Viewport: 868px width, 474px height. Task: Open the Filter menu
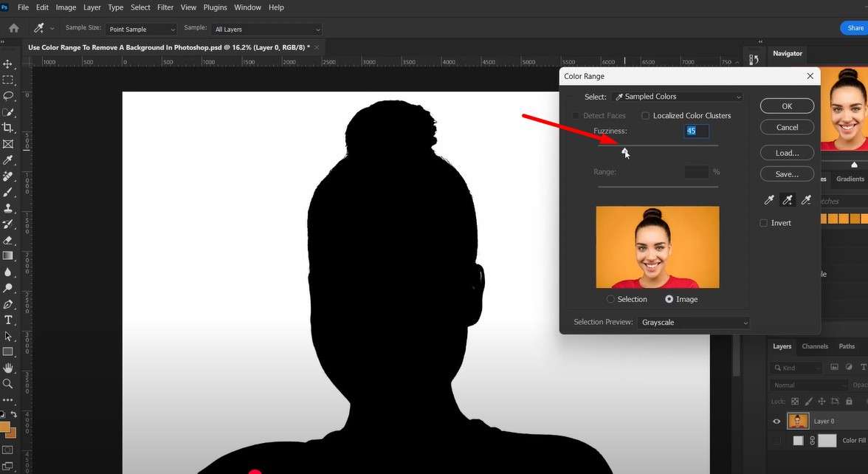click(x=165, y=7)
